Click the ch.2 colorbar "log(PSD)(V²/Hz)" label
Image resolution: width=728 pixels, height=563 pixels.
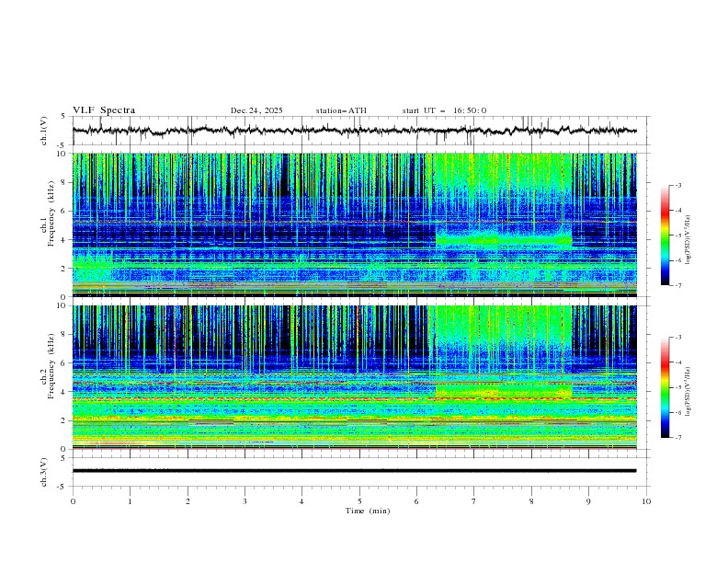tap(688, 391)
